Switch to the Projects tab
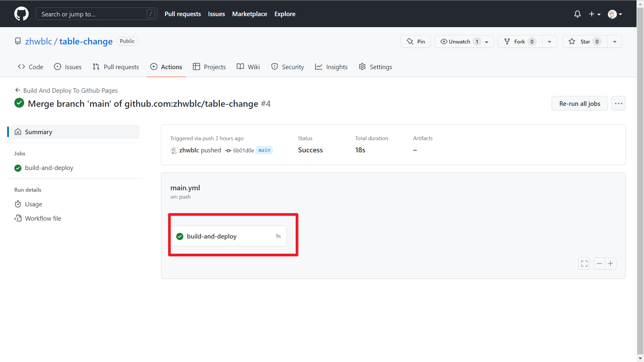 209,67
